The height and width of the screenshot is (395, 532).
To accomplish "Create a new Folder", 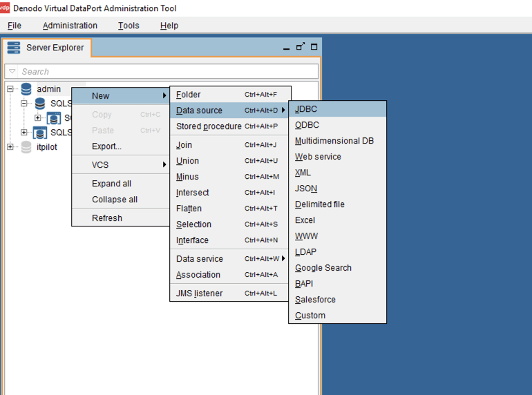I will click(x=230, y=95).
